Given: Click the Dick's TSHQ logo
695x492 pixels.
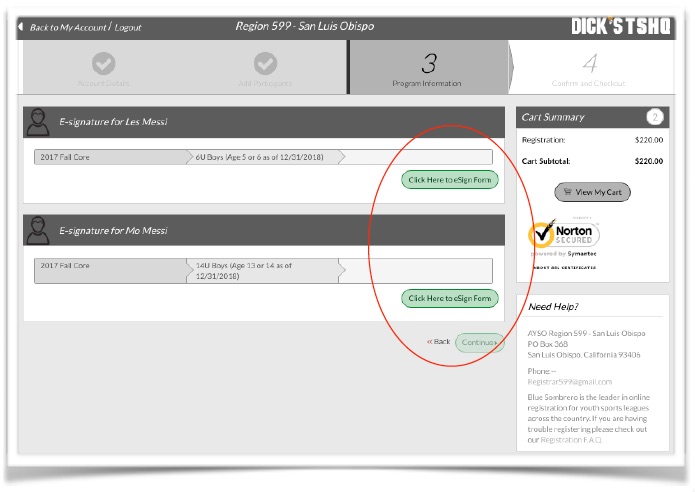Looking at the screenshot, I should click(x=620, y=26).
